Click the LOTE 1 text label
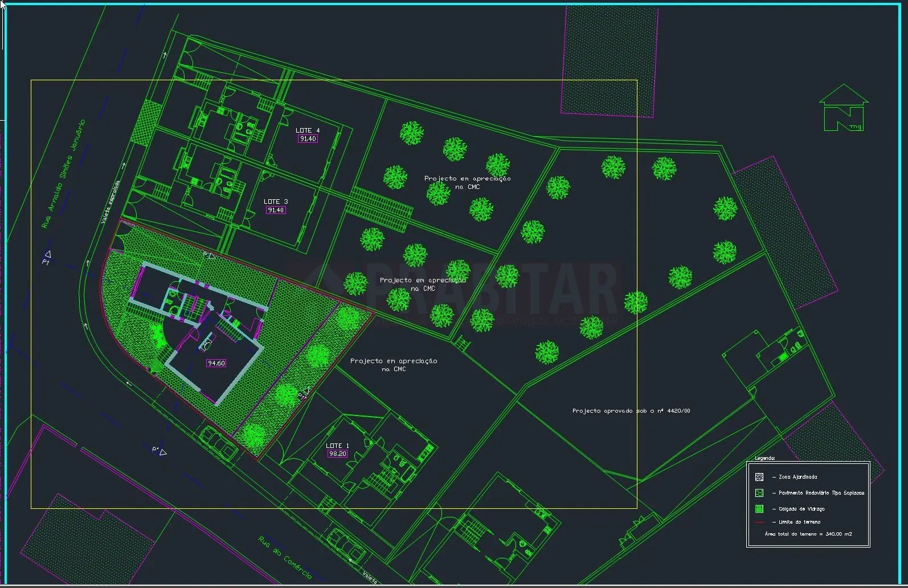908x588 pixels. tap(337, 446)
